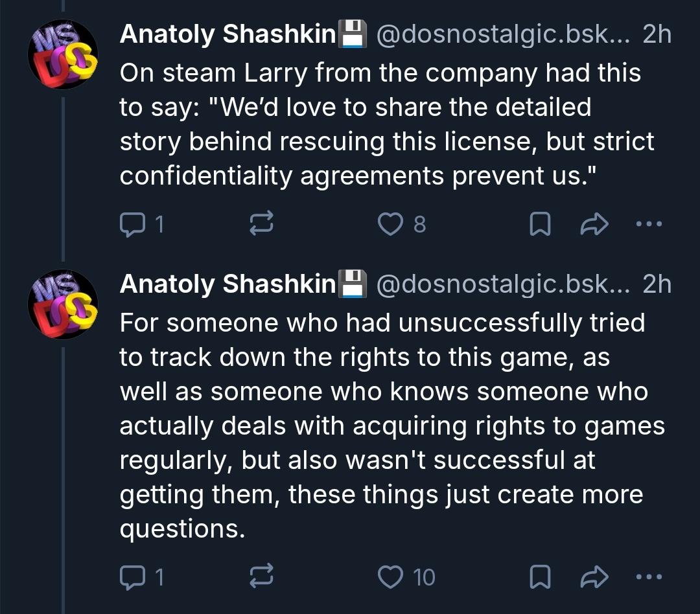Open the first post's 2h timestamp

[657, 35]
